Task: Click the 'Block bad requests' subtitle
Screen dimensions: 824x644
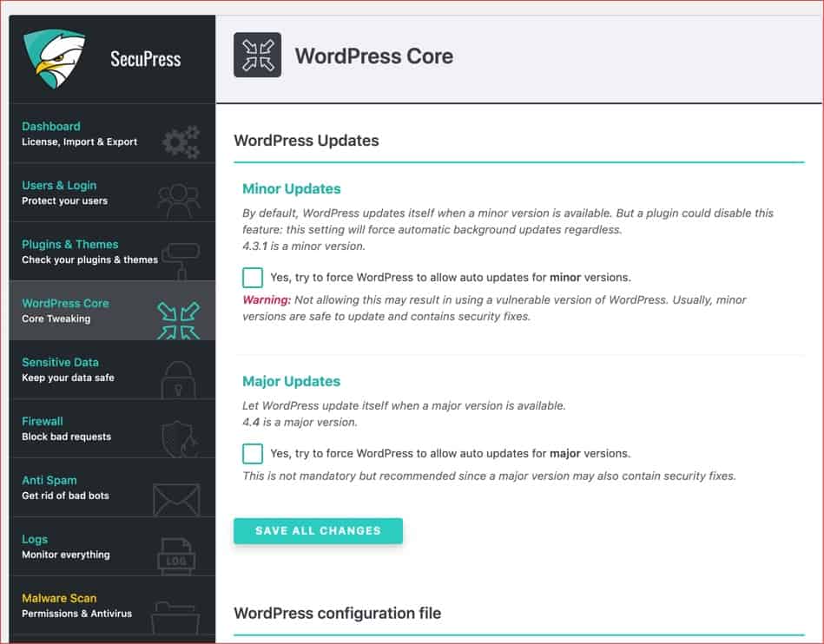Action: 66,437
